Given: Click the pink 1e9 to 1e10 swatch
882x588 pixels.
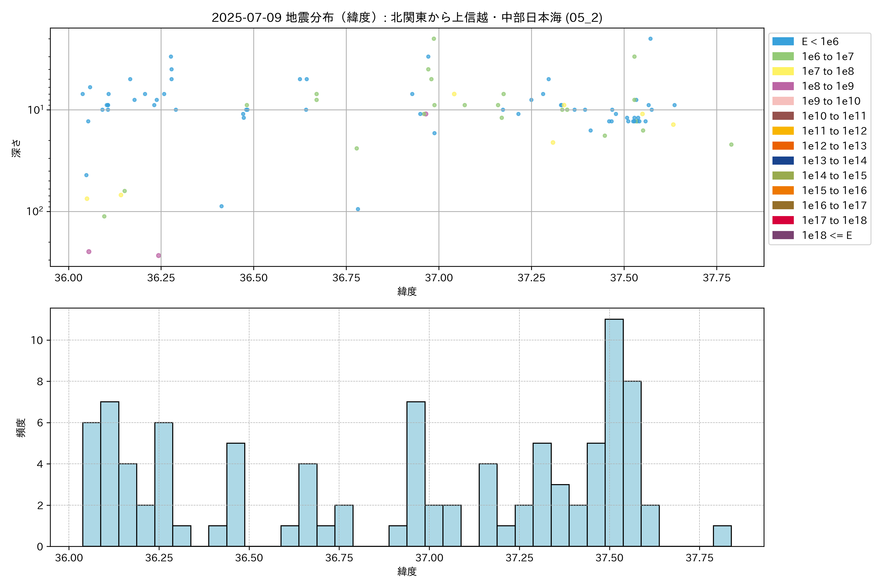Looking at the screenshot, I should point(783,101).
